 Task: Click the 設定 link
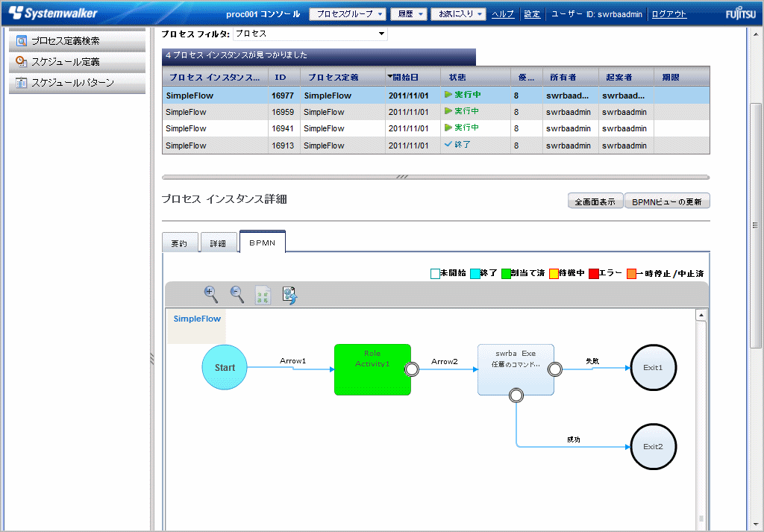pos(532,14)
